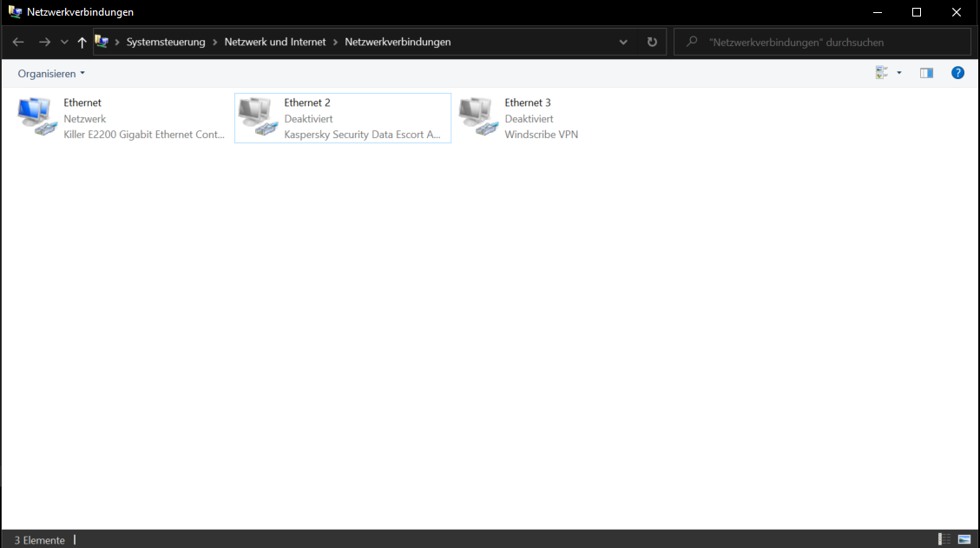This screenshot has height=548, width=980.
Task: Click the Ethernet 2 connection name
Action: tap(307, 102)
